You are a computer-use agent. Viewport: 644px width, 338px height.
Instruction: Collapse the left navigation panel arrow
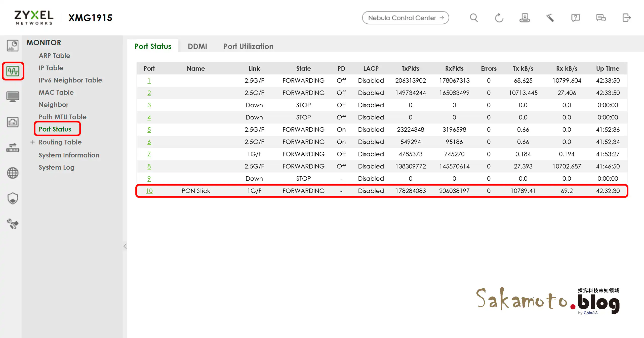click(125, 246)
